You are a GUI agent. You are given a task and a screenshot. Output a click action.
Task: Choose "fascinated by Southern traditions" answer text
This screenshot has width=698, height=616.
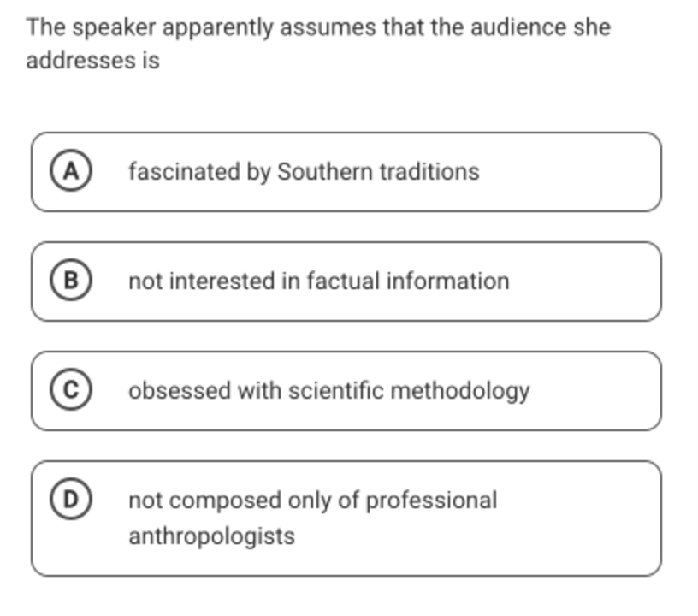304,172
